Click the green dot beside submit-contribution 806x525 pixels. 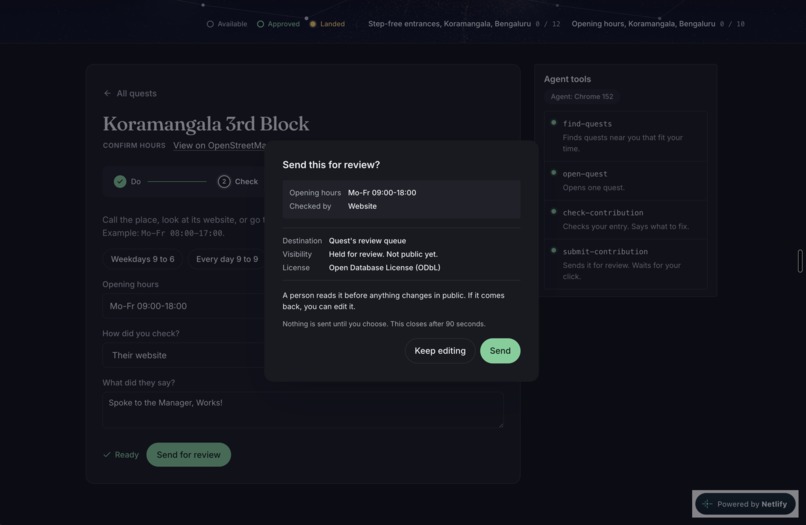(554, 250)
